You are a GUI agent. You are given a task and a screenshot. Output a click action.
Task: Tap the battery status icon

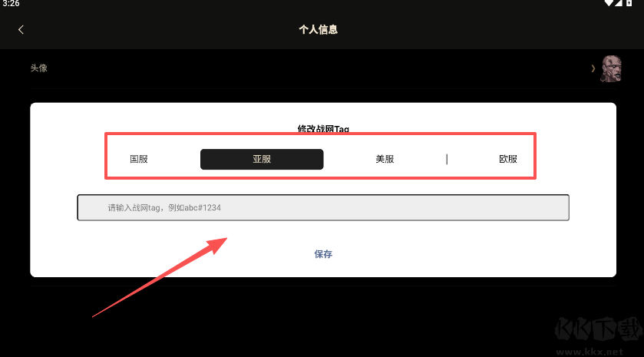629,3
